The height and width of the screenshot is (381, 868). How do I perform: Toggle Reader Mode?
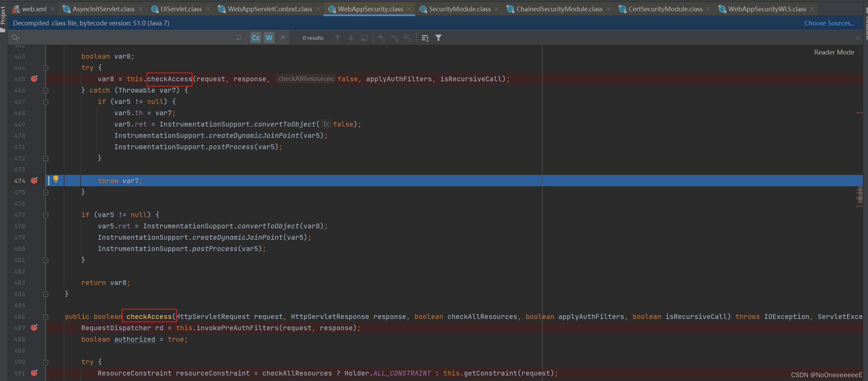pos(834,52)
